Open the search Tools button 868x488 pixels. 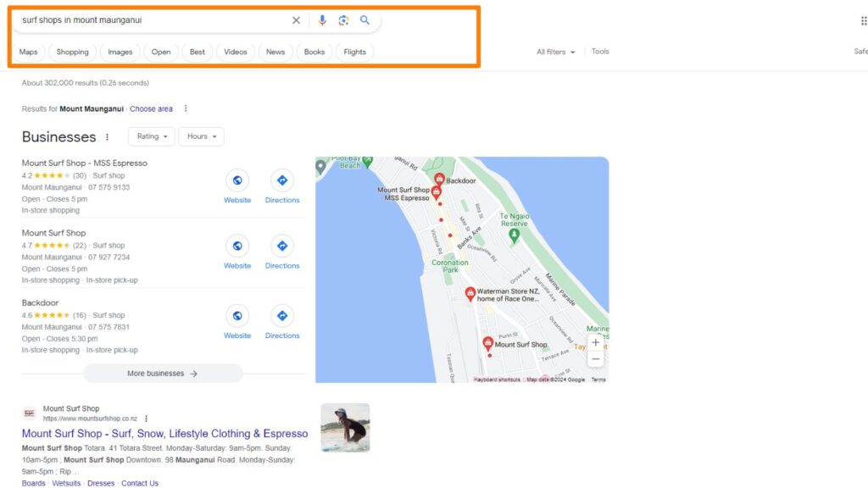coord(600,52)
